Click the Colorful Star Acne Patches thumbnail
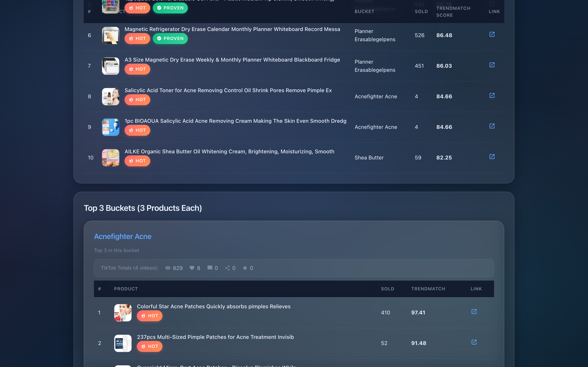 123,313
